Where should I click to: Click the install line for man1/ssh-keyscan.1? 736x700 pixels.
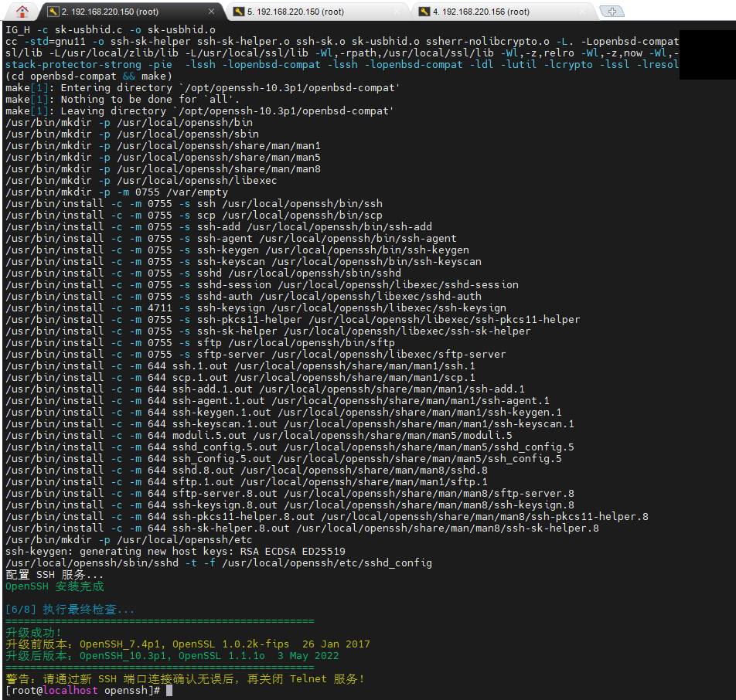[290, 423]
